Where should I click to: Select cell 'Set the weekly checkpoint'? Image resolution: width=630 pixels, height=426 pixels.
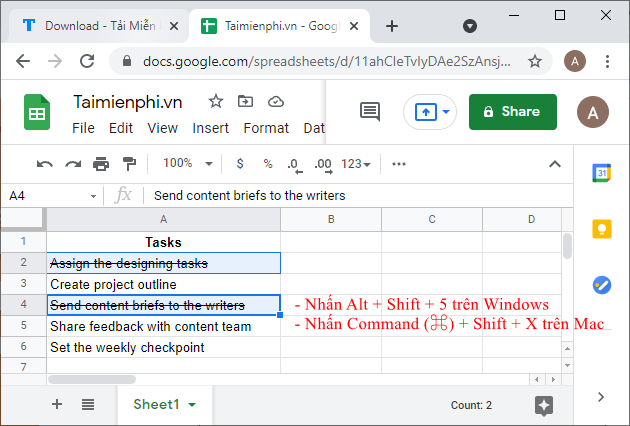(164, 347)
